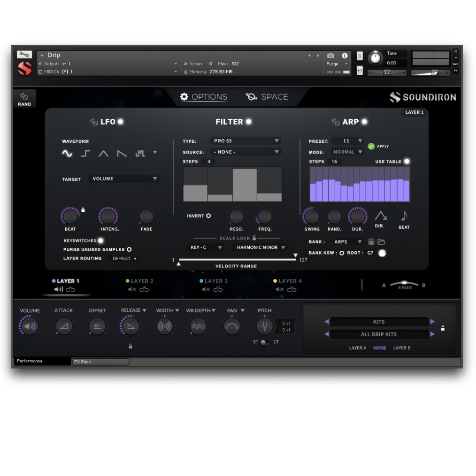The image size is (476, 476).
Task: Open LAYER ROUTING Default dropdown
Action: click(124, 259)
